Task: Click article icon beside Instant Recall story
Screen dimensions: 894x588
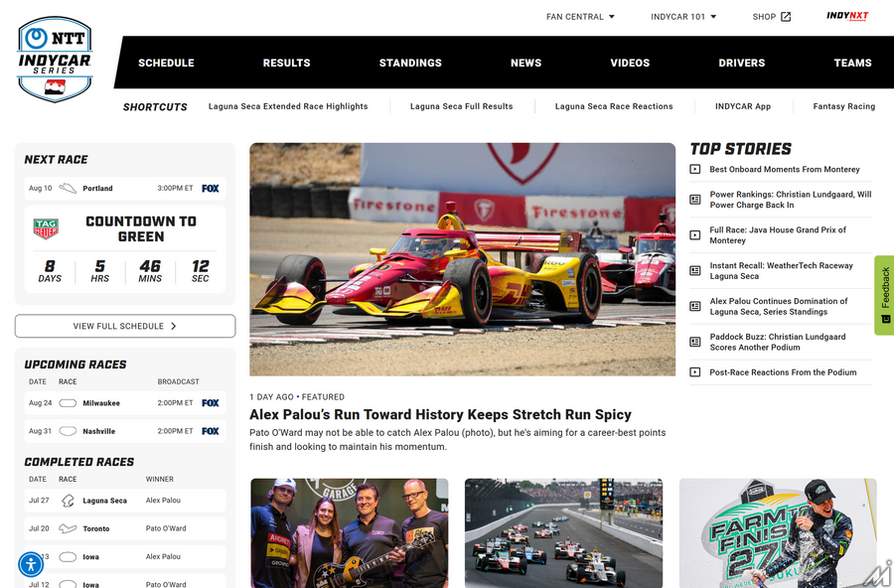Action: [695, 271]
